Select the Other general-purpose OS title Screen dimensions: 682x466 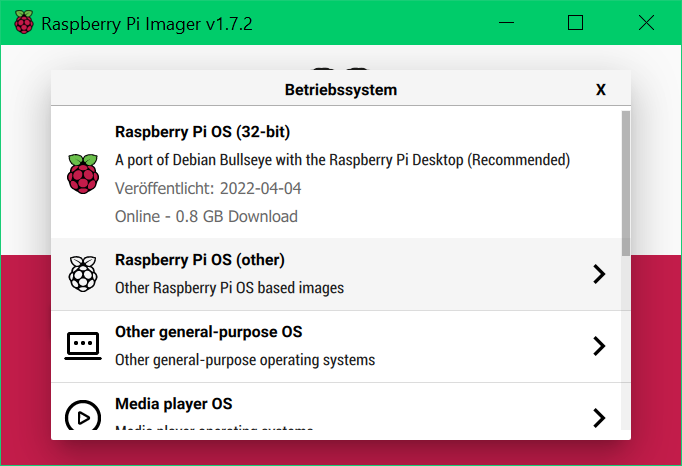(208, 332)
